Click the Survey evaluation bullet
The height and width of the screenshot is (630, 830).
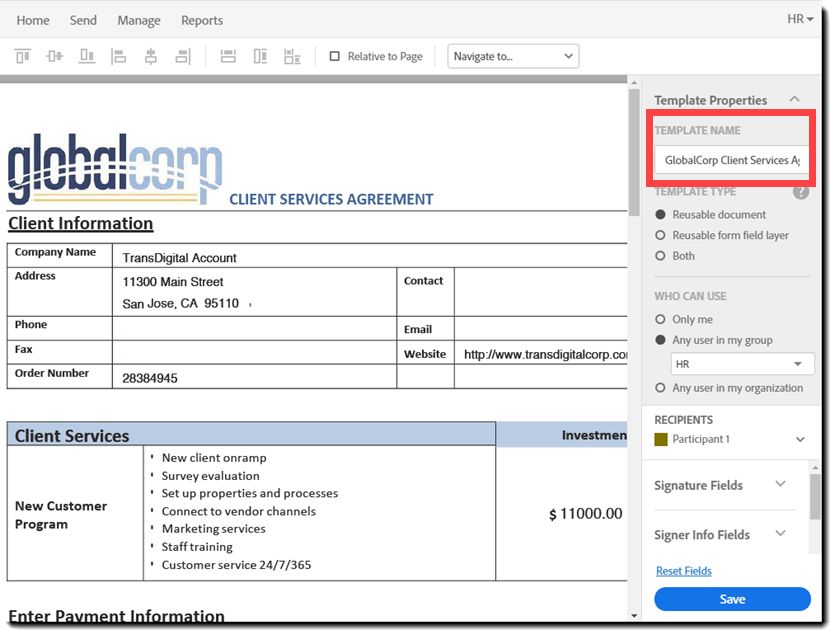210,475
